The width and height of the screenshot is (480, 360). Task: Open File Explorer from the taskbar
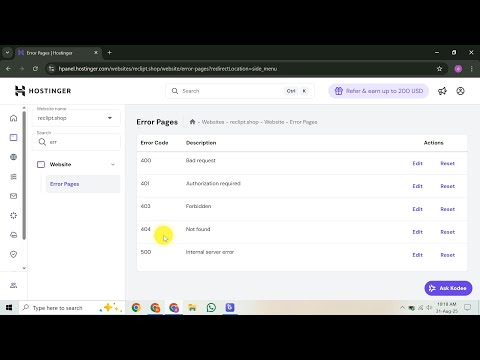(x=192, y=307)
